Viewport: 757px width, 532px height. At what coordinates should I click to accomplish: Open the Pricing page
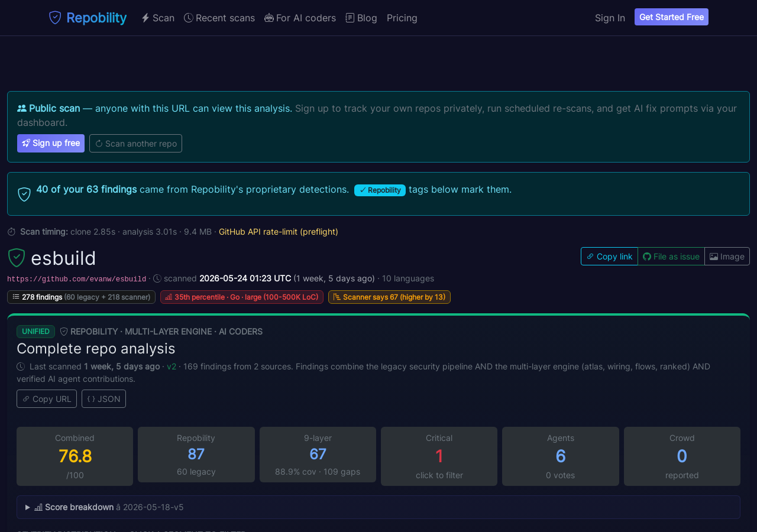click(x=402, y=18)
